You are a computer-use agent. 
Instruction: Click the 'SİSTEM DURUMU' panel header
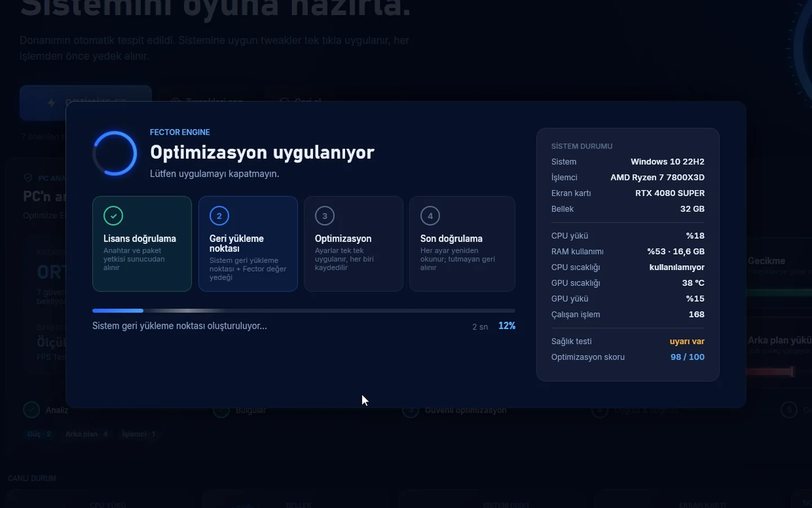pos(582,146)
